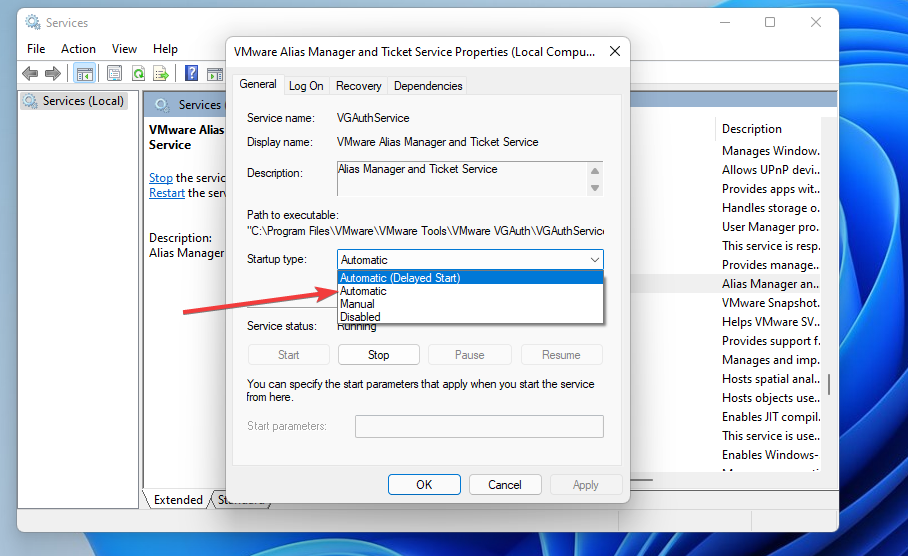Image resolution: width=908 pixels, height=556 pixels.
Task: Click the green Refresh toolbar icon
Action: pyautogui.click(x=138, y=74)
